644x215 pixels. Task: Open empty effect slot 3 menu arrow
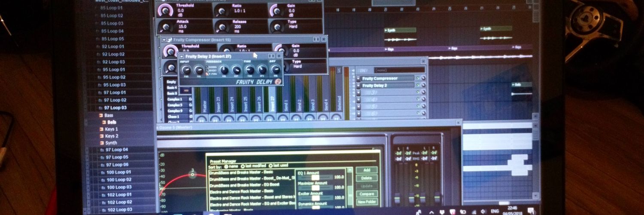pos(358,92)
